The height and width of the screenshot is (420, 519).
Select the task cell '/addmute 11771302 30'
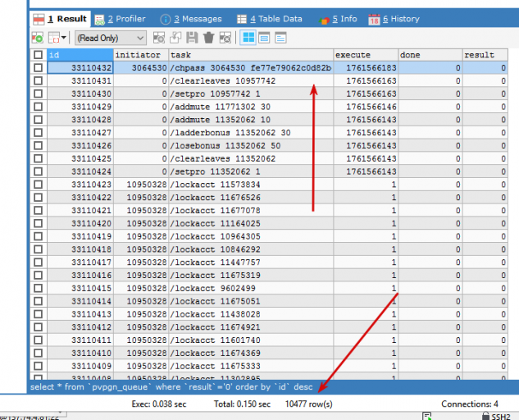click(251, 107)
